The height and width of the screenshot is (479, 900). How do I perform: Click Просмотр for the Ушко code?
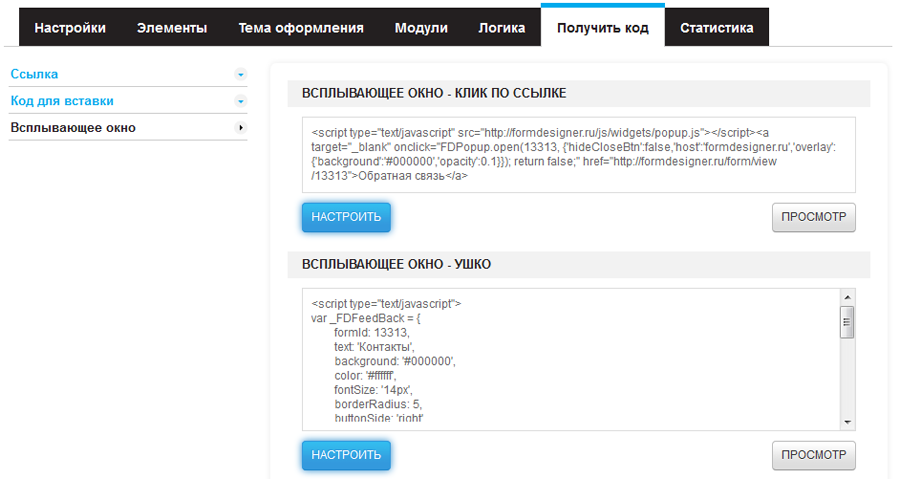[813, 455]
